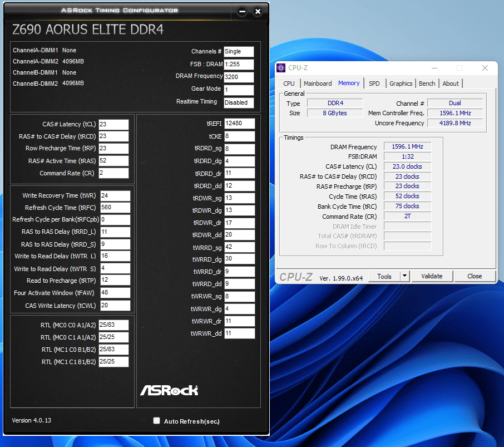Screen dimensions: 504x447
Task: Click the Bank Cycle Time value 75 clocks
Action: (x=407, y=206)
